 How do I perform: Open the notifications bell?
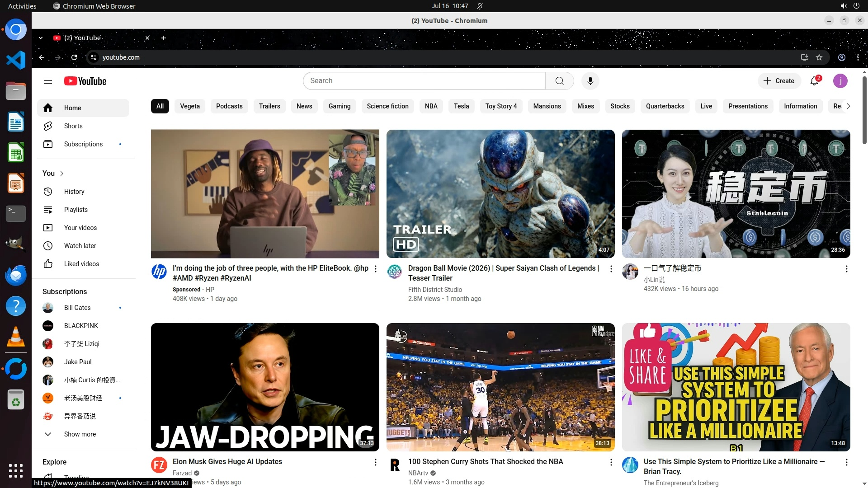coord(814,81)
